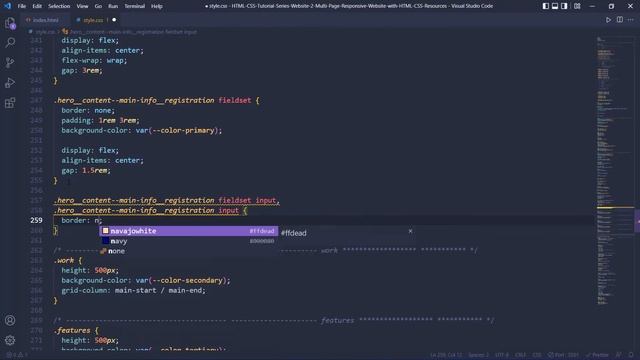
Task: Click the '#ffdead' suggestion detail text
Action: (293, 233)
